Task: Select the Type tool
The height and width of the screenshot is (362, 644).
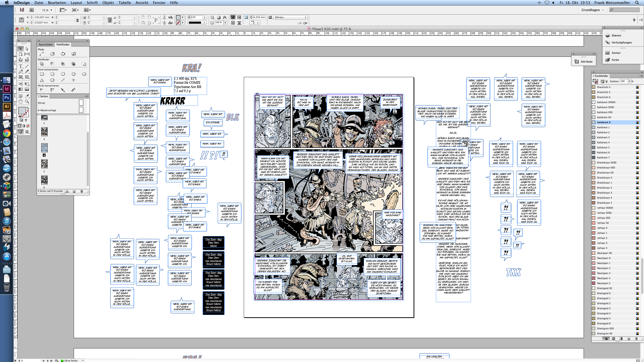Action: click(x=21, y=66)
